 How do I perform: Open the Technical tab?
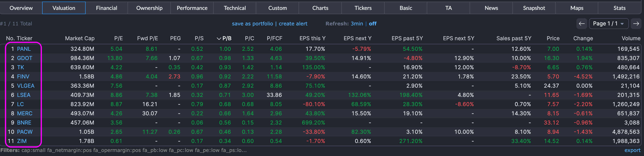pos(235,8)
